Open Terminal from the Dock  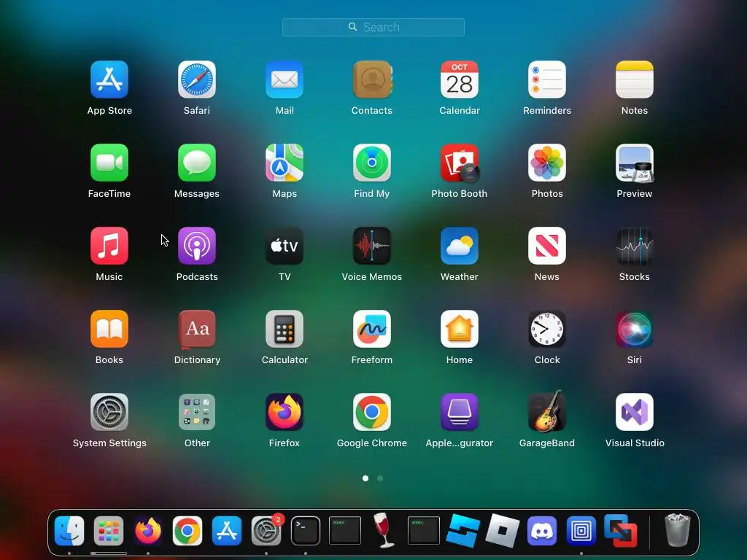[306, 531]
